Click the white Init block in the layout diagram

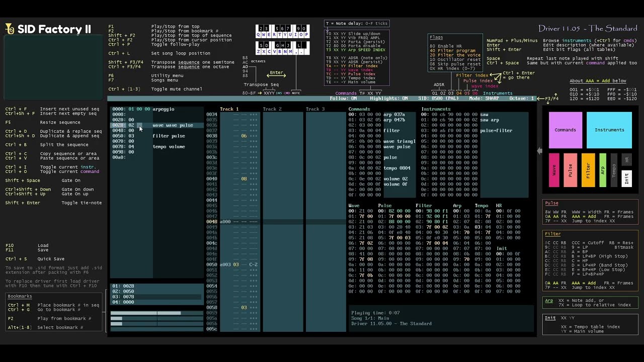(x=626, y=178)
